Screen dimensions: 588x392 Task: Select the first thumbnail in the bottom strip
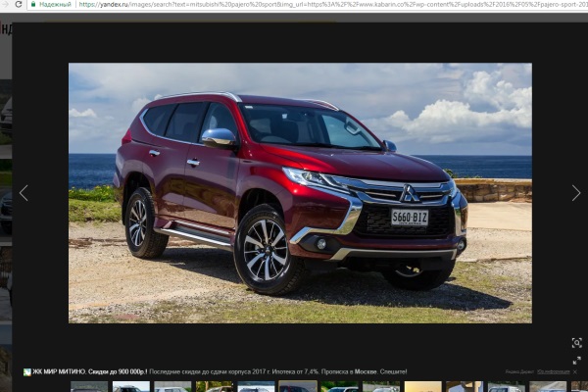[x=89, y=387]
